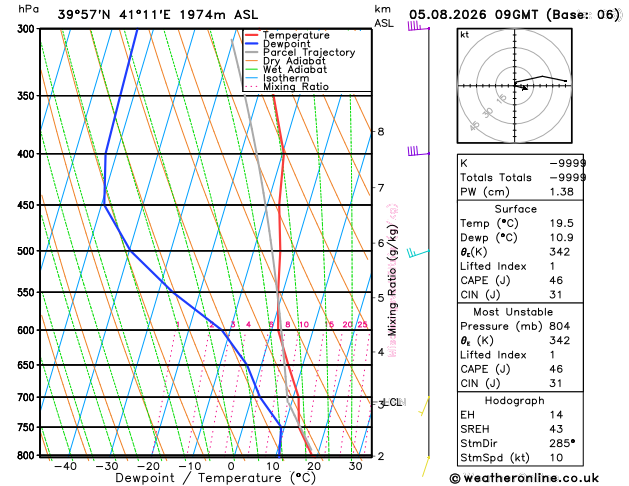
Task: Click the Dry Adiabat legend entry
Action: (x=294, y=61)
